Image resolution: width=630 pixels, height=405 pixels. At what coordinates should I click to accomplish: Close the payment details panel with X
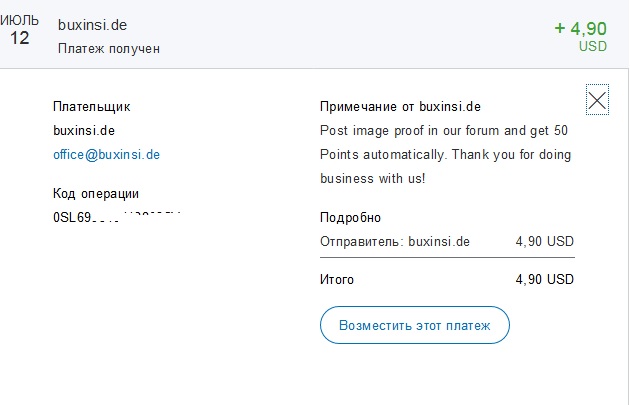tap(597, 100)
